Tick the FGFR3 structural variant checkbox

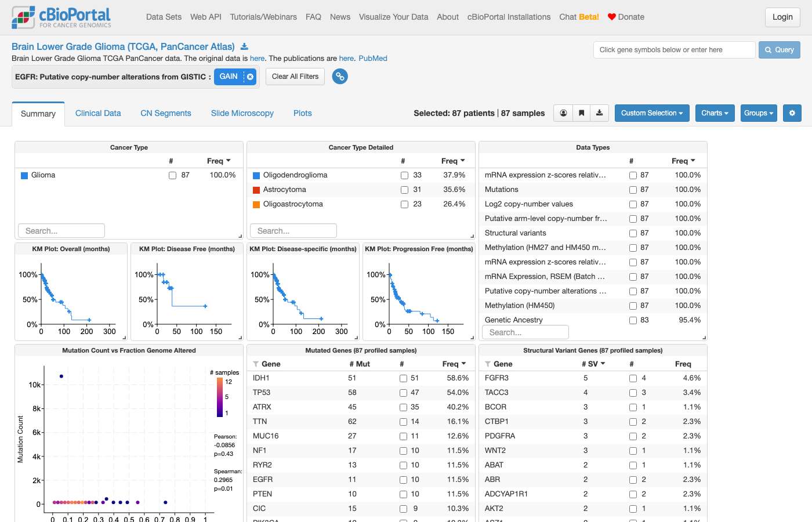[x=633, y=378]
